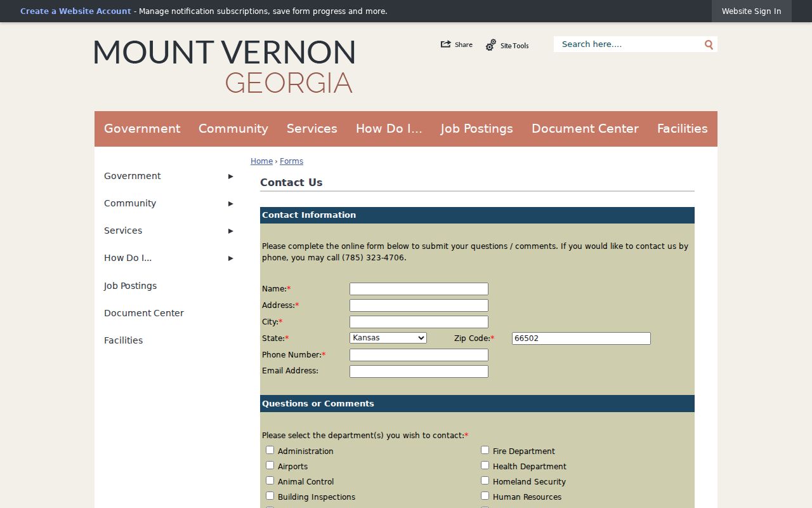Open Document Center in top navigation
The width and height of the screenshot is (812, 508).
click(585, 128)
